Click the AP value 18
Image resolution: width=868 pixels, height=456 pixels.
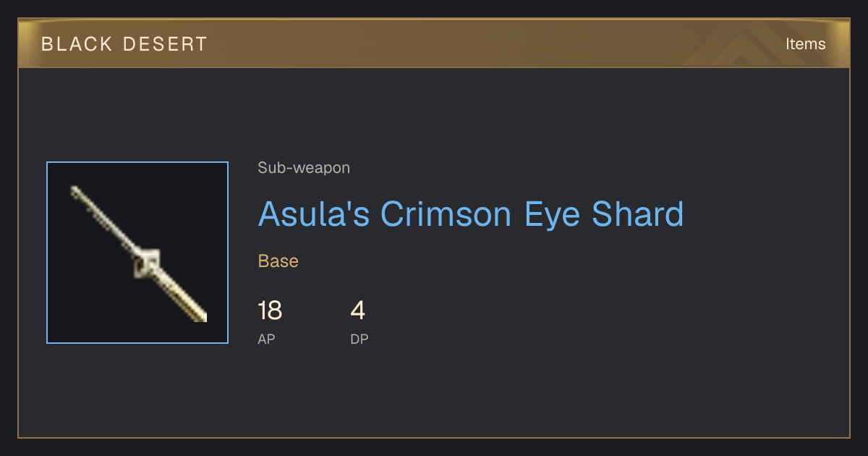click(270, 311)
